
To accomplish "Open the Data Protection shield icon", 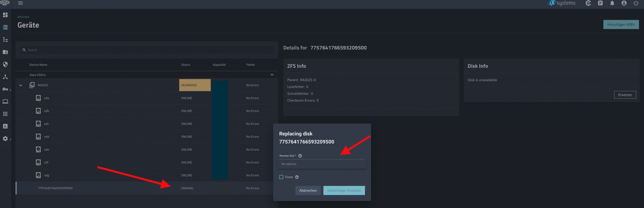I will (5, 64).
